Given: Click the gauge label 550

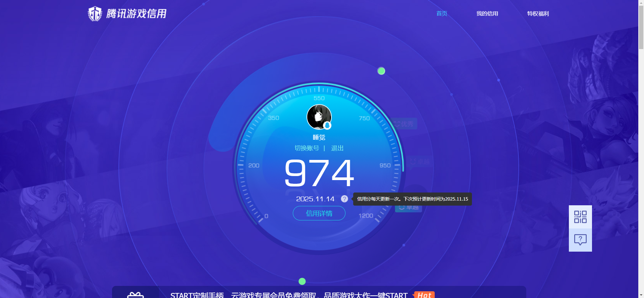Looking at the screenshot, I should click(x=319, y=98).
